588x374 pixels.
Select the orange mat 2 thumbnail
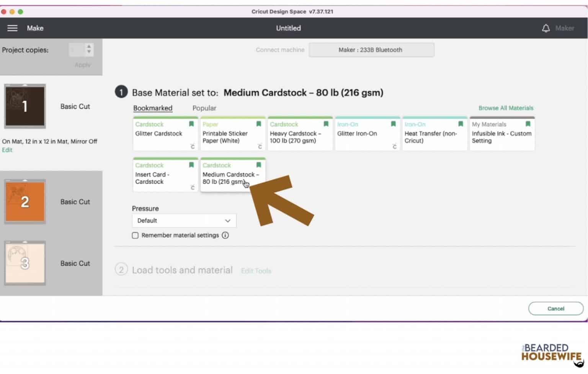coord(25,202)
